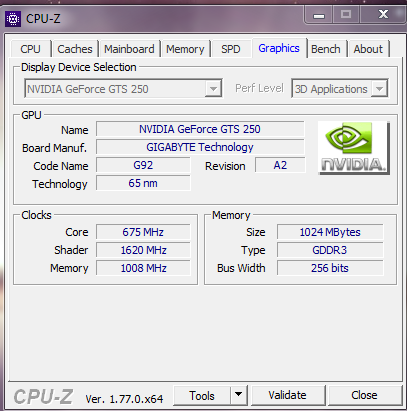The height and width of the screenshot is (411, 407).
Task: Close the window with the X button
Action: (383, 14)
